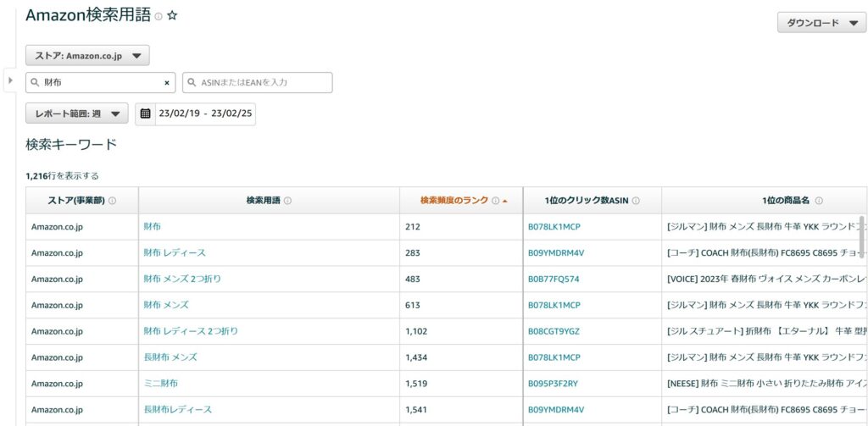The height and width of the screenshot is (426, 868).
Task: Open ASIN B09YMDRM4V in the 財布 レディース row
Action: point(556,253)
